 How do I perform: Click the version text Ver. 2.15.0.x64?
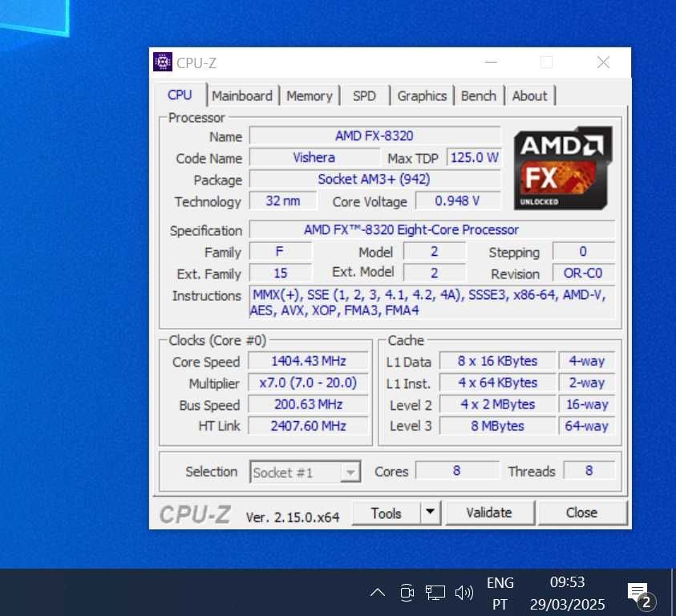pos(293,517)
